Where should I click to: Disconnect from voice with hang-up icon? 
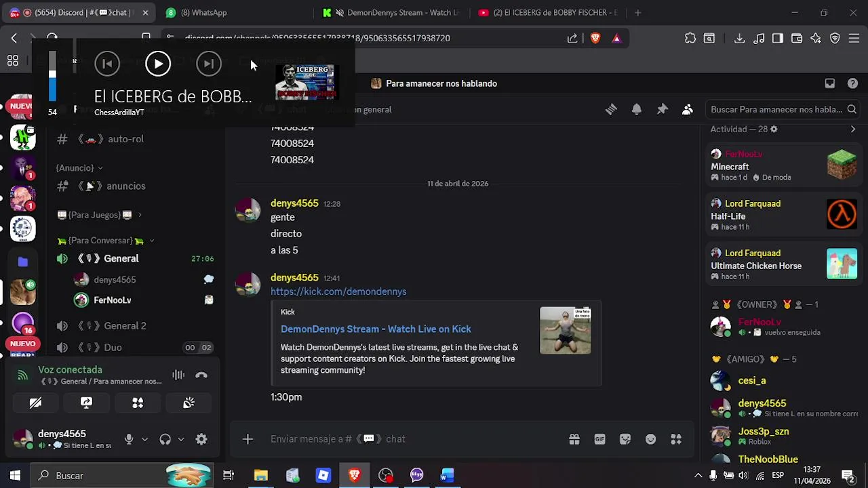(x=201, y=375)
